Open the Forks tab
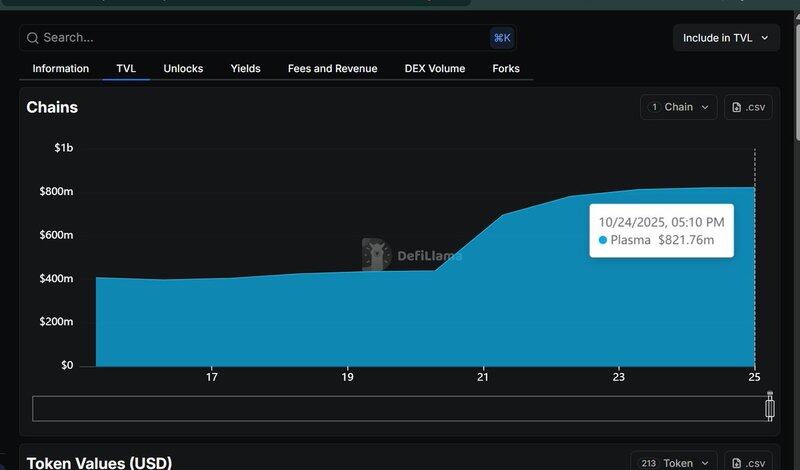This screenshot has width=800, height=470. [x=506, y=69]
